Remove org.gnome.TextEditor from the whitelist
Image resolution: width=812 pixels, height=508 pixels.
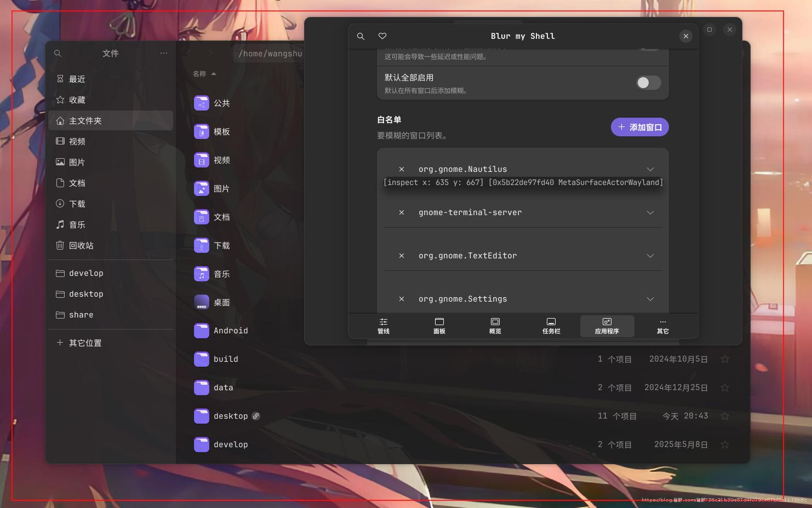coord(402,256)
